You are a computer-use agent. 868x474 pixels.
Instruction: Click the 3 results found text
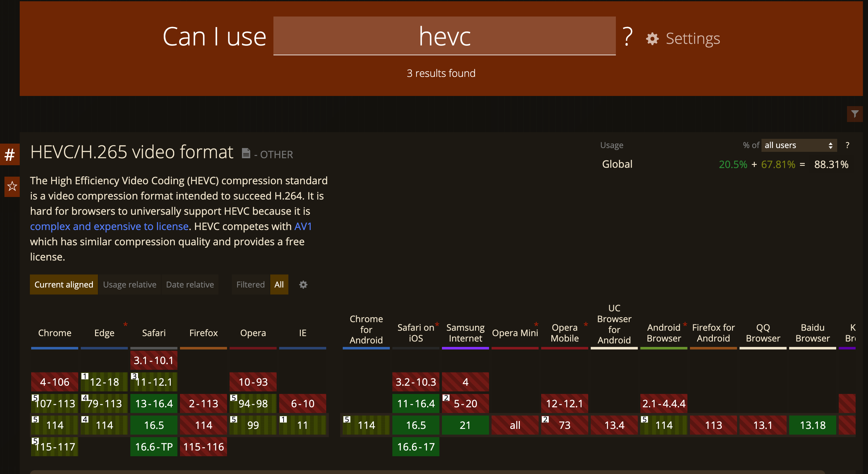coord(441,73)
